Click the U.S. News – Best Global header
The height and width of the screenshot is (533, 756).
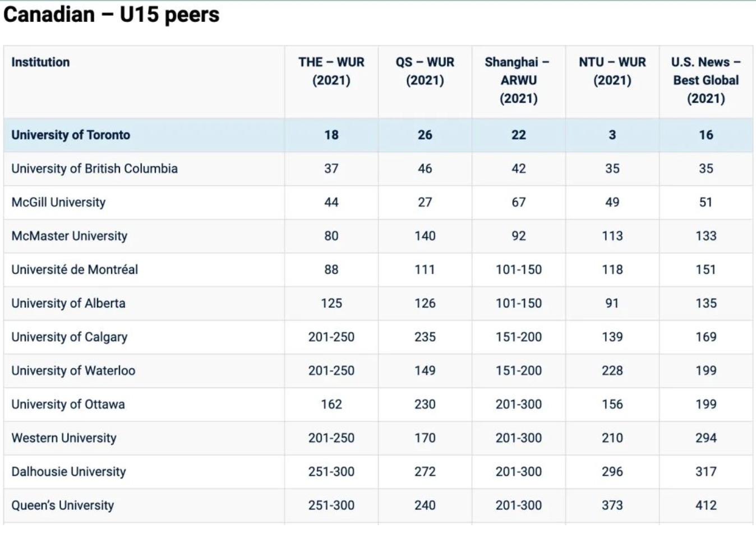point(706,80)
